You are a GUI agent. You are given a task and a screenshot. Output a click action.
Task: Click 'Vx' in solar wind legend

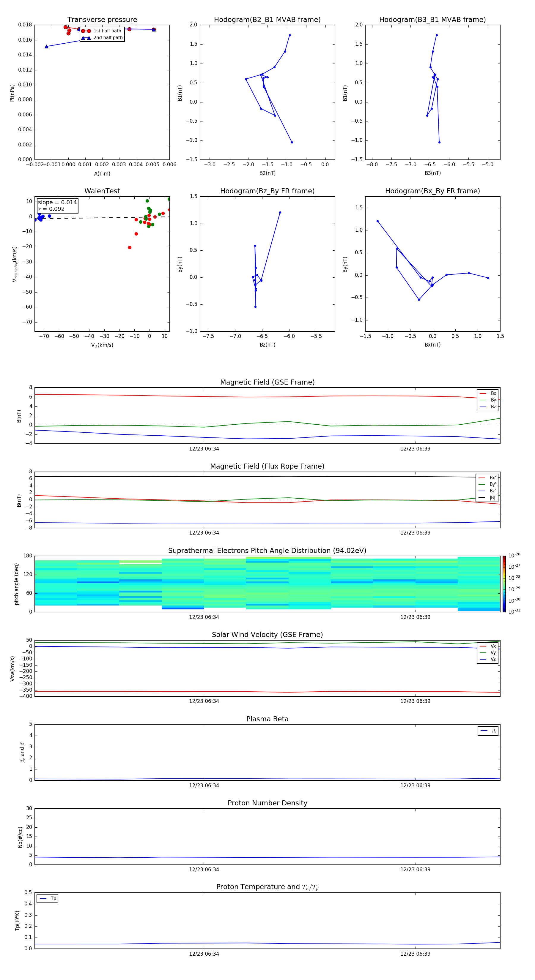coord(493,647)
